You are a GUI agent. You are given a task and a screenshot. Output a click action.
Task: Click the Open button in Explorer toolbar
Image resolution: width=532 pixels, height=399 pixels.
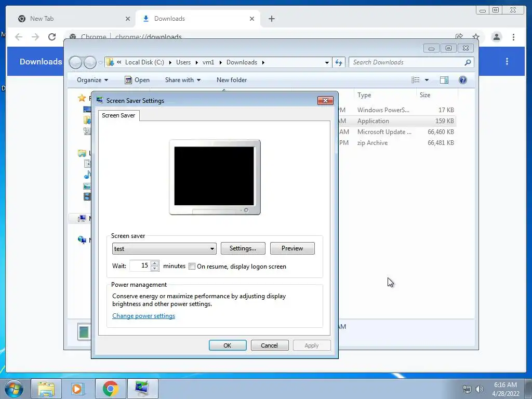[137, 80]
